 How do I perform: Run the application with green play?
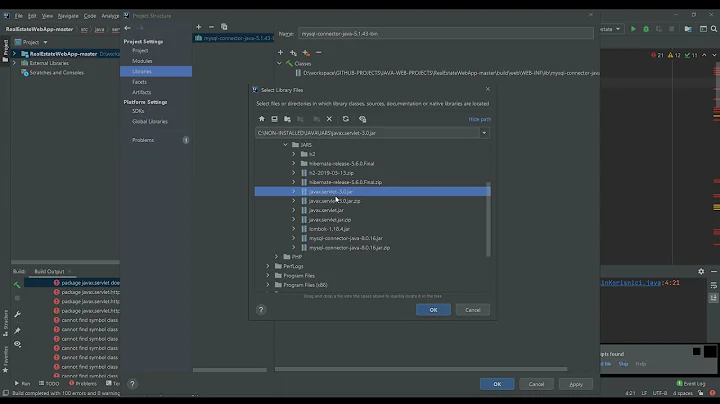[633, 29]
